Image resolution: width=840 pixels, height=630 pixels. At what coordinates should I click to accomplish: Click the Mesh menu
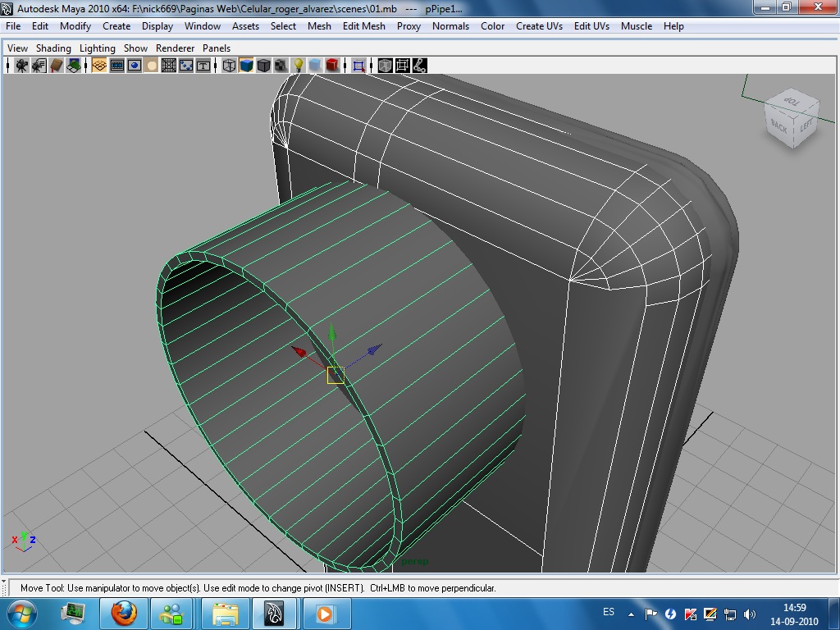point(319,25)
